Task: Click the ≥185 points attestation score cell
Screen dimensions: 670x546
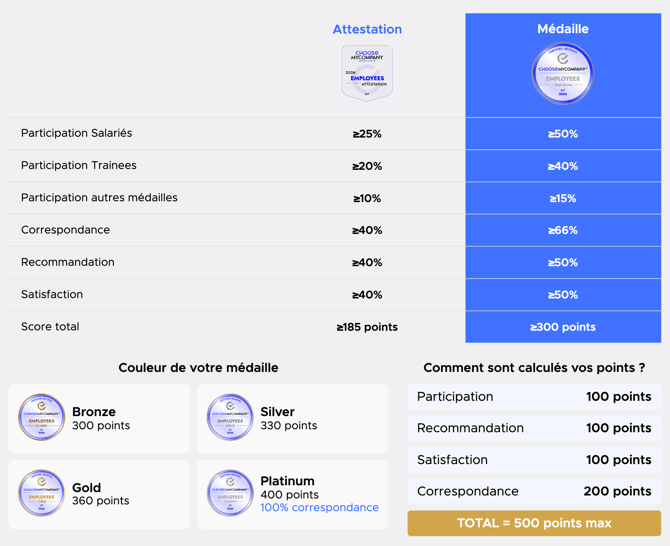Action: [367, 327]
